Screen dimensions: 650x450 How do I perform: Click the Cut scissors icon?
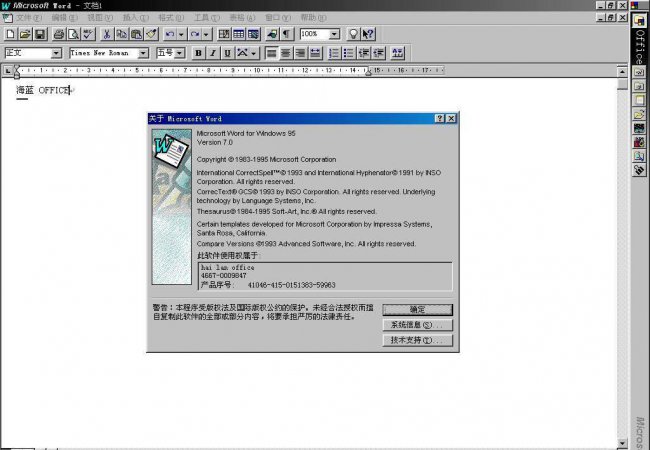(x=107, y=34)
